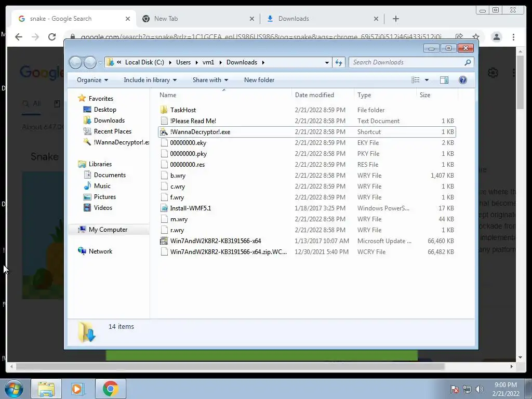Open Chrome three-dot menu
The image size is (532, 399).
coord(513,37)
